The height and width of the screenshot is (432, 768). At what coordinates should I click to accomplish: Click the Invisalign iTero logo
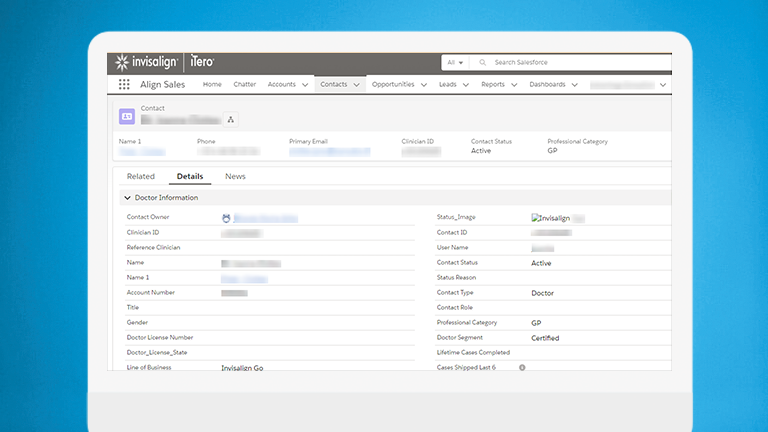165,62
